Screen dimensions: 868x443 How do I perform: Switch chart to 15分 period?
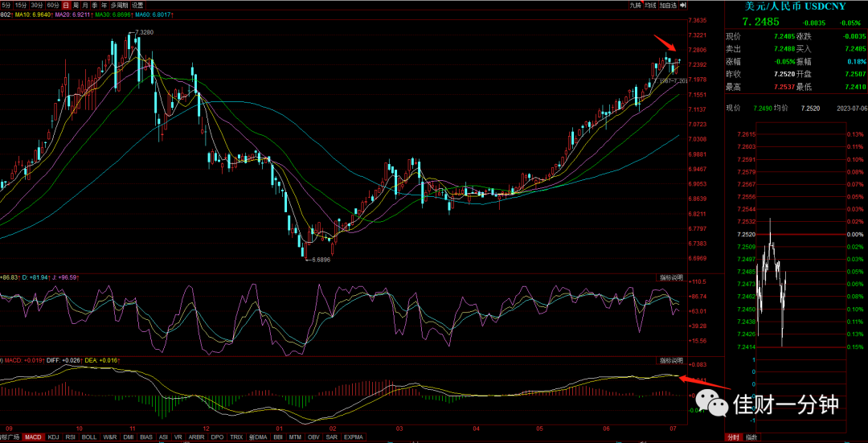pos(21,5)
